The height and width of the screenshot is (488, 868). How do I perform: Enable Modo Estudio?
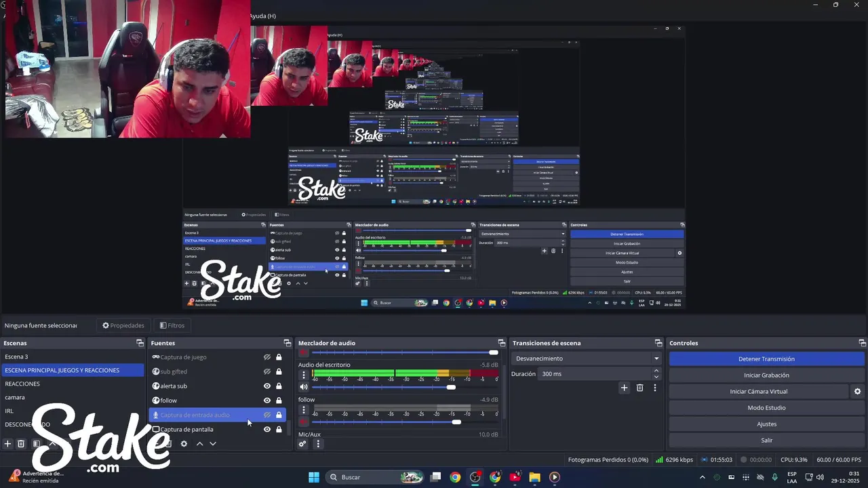click(x=766, y=408)
